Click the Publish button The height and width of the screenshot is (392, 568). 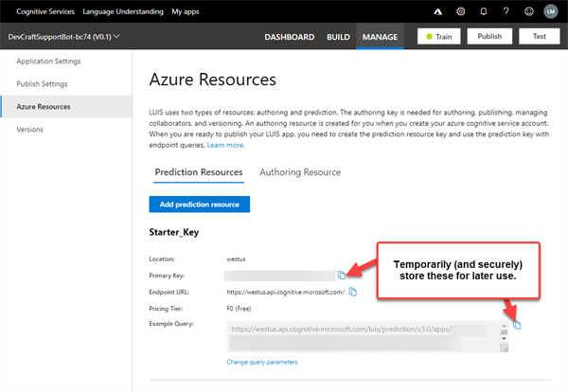pyautogui.click(x=489, y=37)
